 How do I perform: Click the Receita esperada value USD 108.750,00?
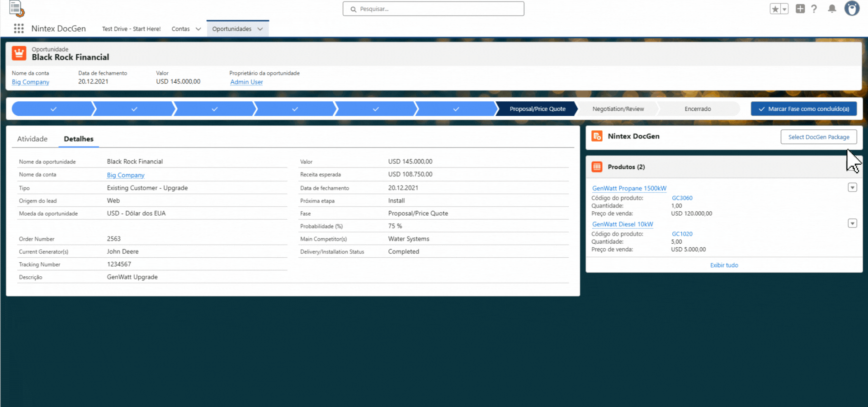pos(410,174)
